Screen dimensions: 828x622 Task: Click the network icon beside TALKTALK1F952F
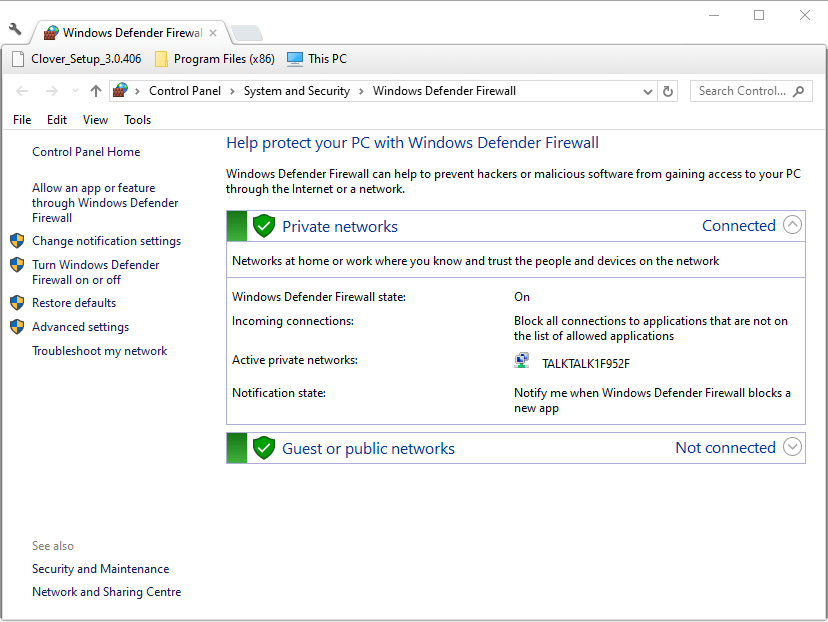[521, 360]
